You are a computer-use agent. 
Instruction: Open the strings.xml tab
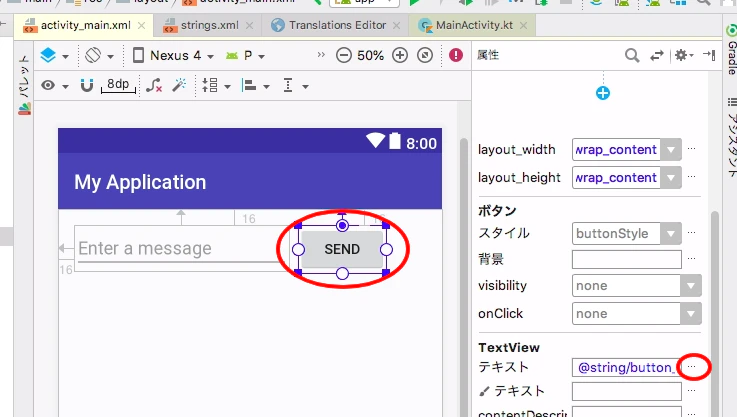[209, 25]
